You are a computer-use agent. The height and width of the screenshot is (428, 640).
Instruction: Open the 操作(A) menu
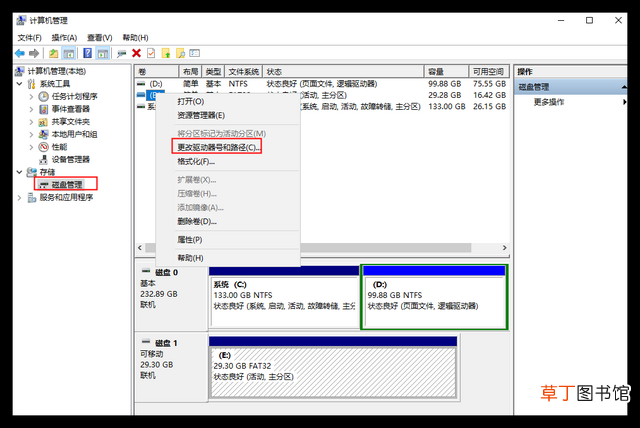(64, 38)
